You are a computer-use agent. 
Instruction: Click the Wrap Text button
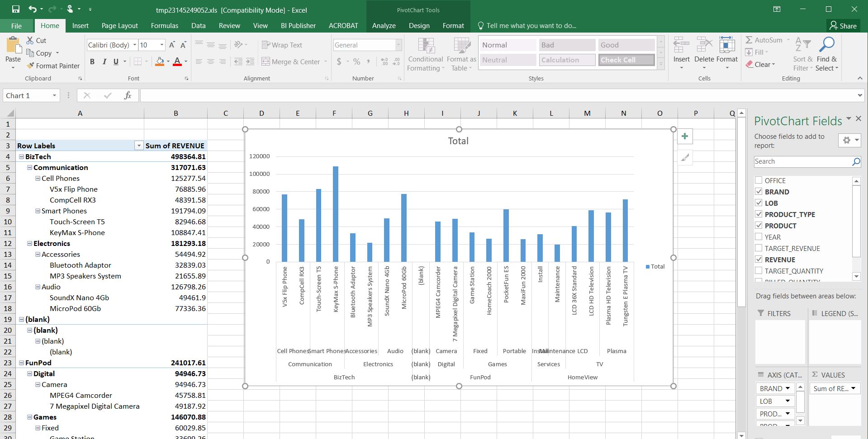click(282, 45)
